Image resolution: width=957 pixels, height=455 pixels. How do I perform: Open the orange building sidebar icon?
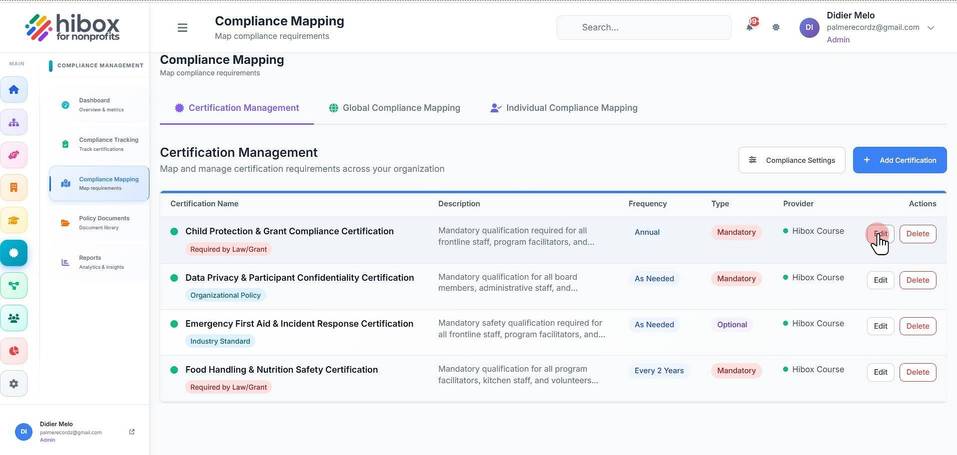[x=13, y=187]
